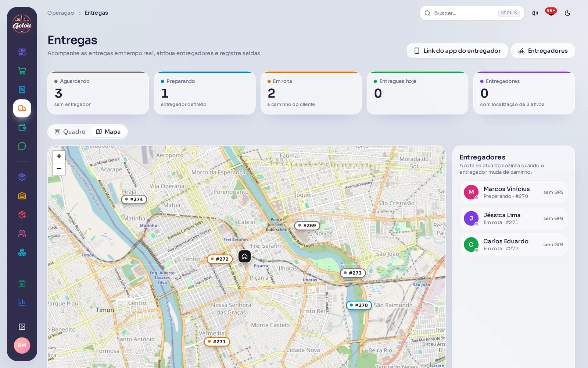Select map marker #272
588x368 pixels.
tap(220, 259)
